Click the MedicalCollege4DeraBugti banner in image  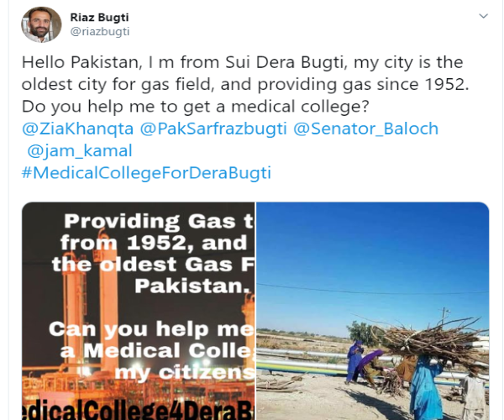[x=139, y=411]
